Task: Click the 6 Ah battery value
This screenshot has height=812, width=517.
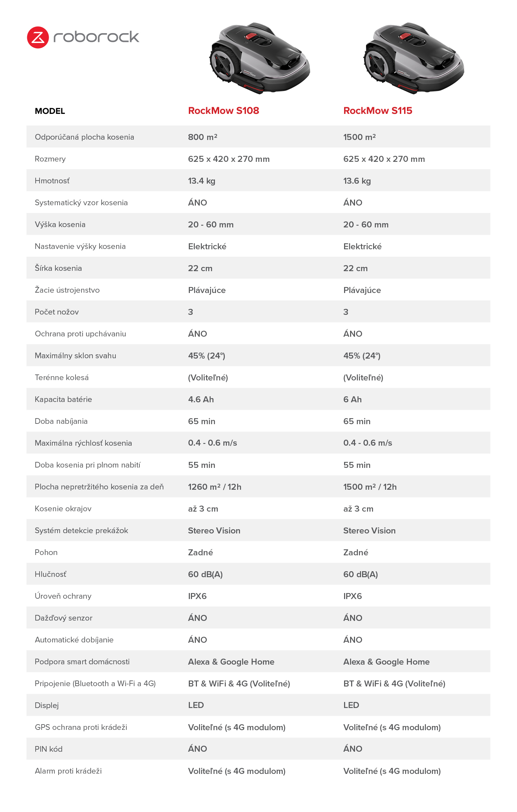Action: tap(352, 399)
